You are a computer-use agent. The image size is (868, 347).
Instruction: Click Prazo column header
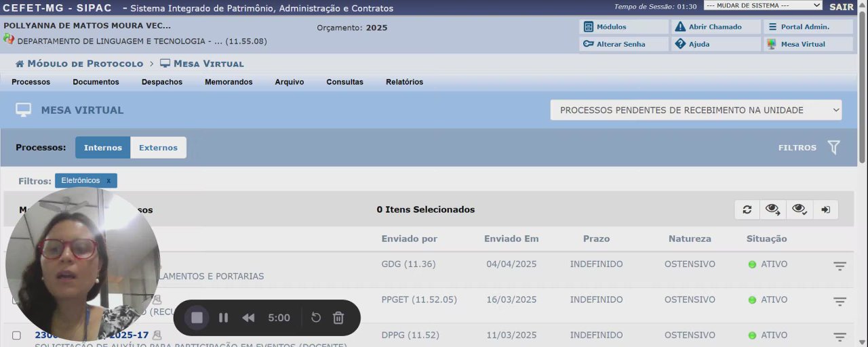click(x=597, y=239)
